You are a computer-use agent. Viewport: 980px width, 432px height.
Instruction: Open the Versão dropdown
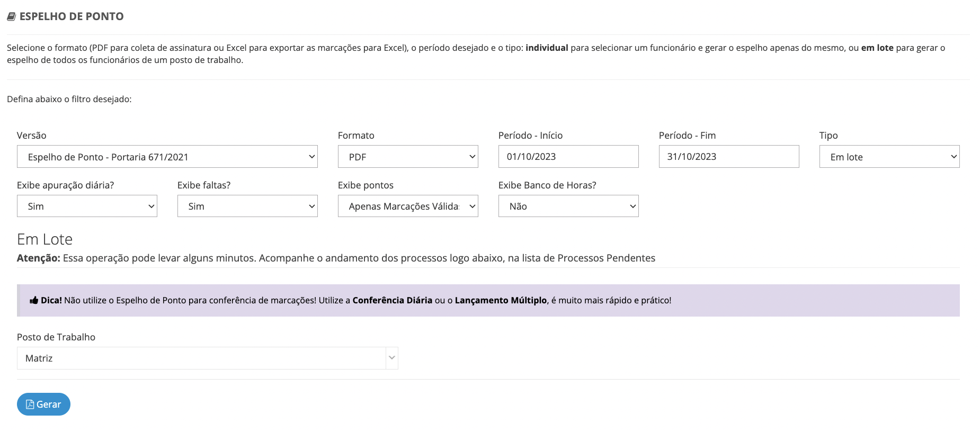point(167,157)
